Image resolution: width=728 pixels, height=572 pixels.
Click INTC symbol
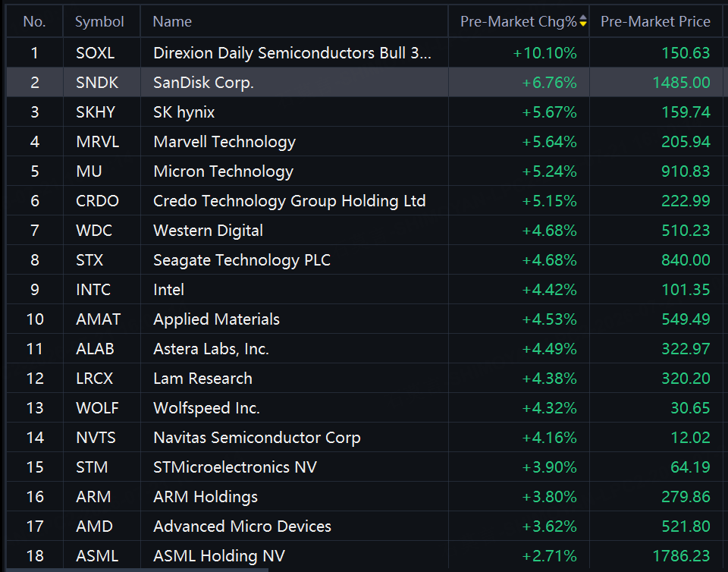pos(93,290)
